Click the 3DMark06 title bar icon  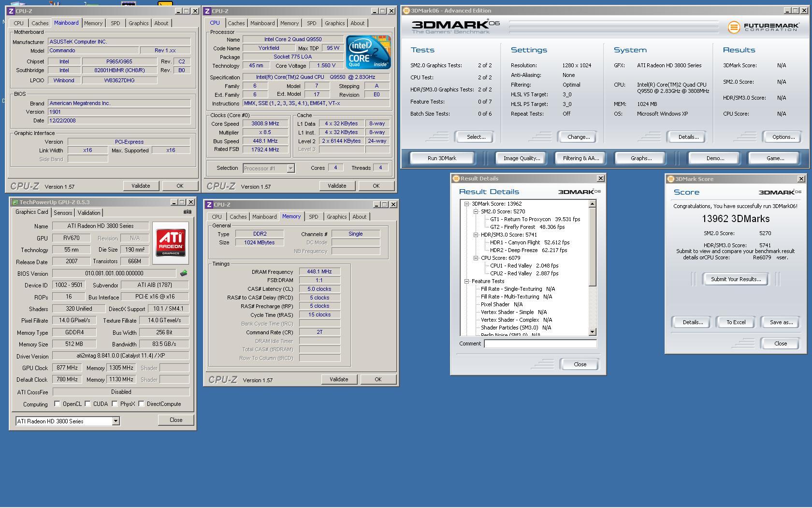click(407, 11)
